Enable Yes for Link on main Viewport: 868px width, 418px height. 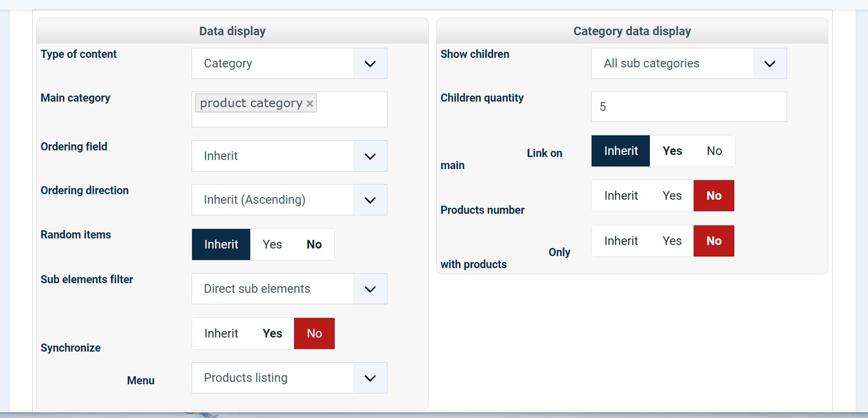tap(672, 151)
